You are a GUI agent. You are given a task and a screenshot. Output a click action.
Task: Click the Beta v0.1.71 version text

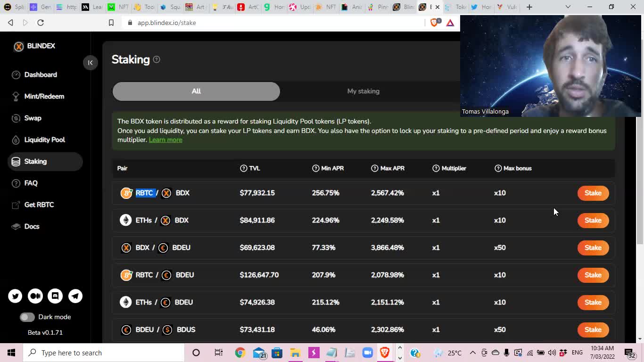coord(45,332)
